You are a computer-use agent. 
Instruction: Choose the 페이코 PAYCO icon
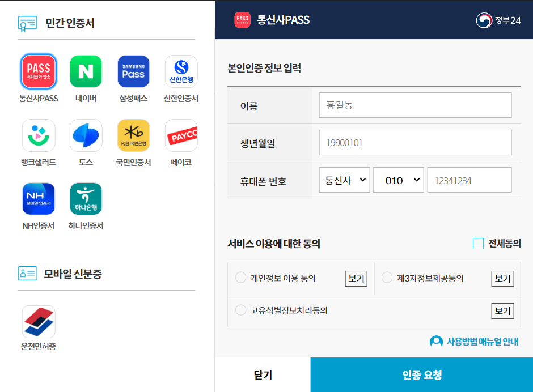pos(181,135)
